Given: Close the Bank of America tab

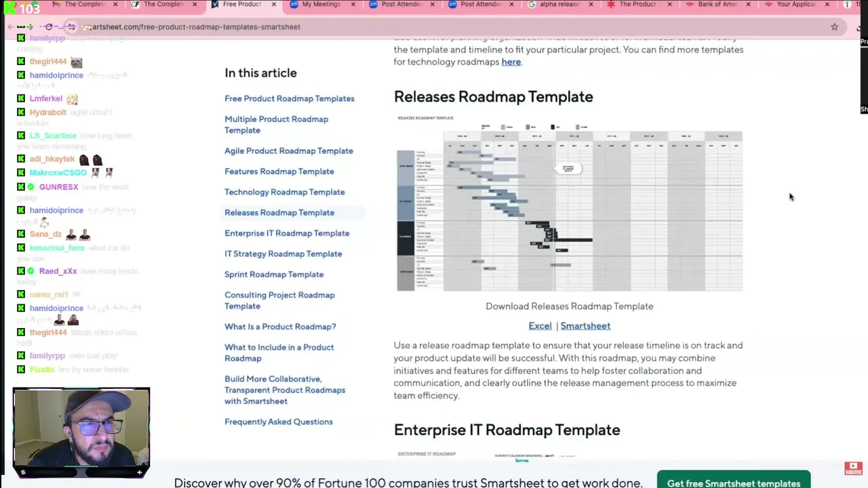Looking at the screenshot, I should (x=748, y=5).
